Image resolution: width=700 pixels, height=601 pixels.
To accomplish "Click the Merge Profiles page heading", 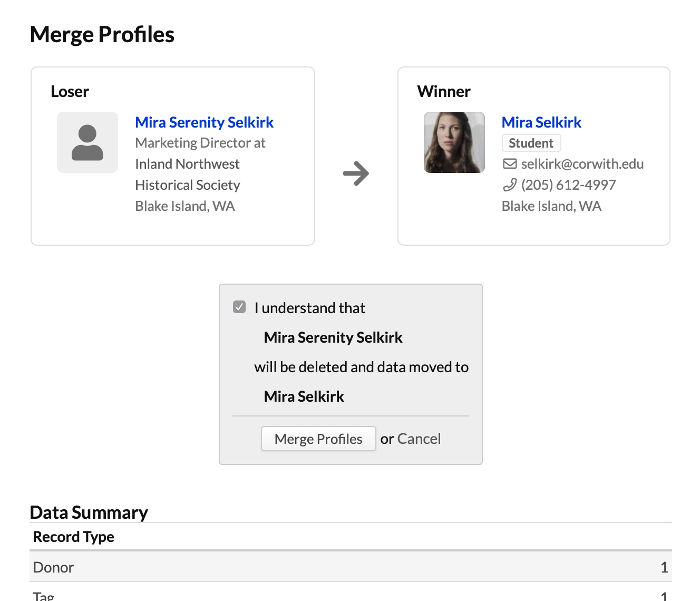I will click(x=102, y=34).
